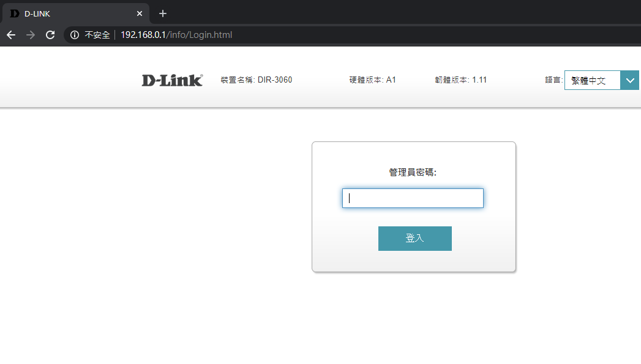Close the D-LINK browser tab

pyautogui.click(x=140, y=13)
